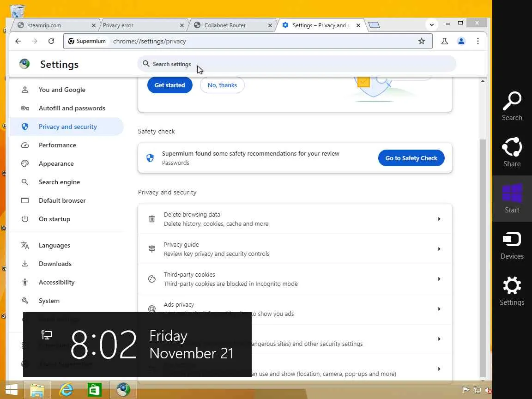Open On startup settings
The height and width of the screenshot is (399, 532).
(x=66, y=219)
